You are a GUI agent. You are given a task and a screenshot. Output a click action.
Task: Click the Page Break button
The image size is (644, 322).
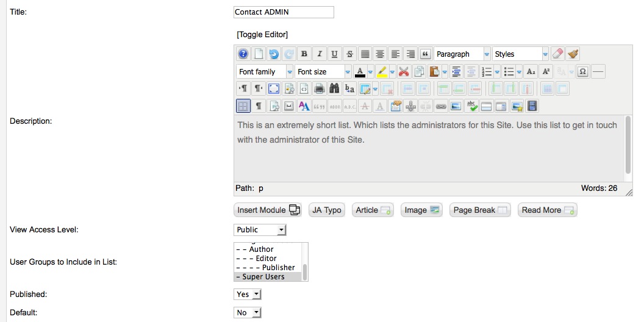pyautogui.click(x=480, y=210)
